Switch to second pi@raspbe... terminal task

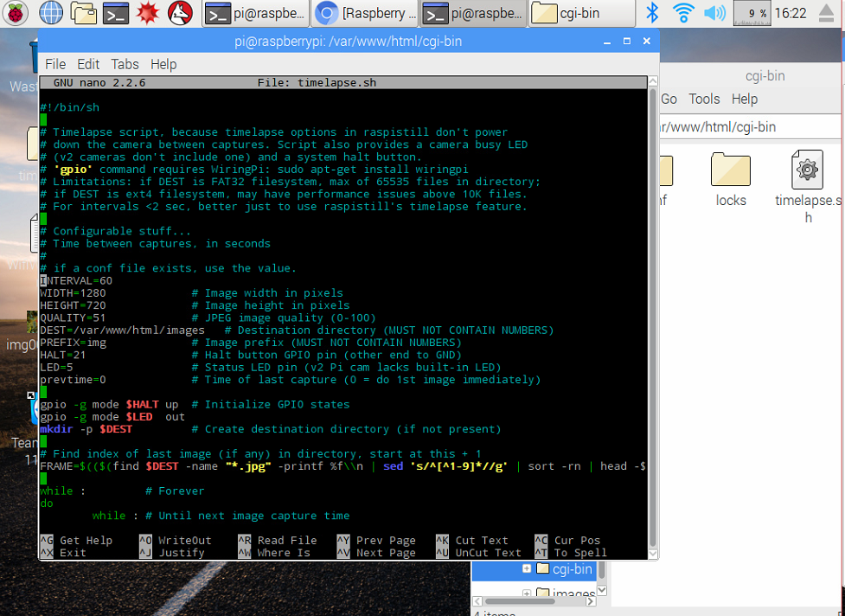point(474,14)
